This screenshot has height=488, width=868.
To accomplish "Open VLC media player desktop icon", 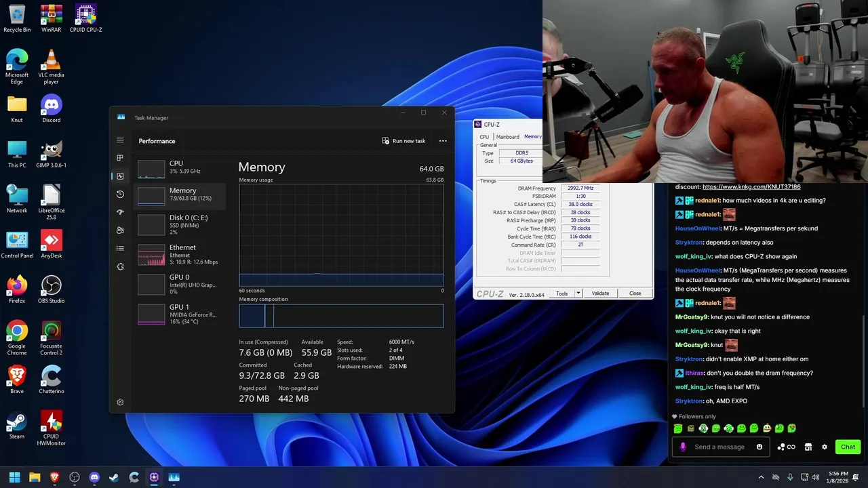I will 51,66.
